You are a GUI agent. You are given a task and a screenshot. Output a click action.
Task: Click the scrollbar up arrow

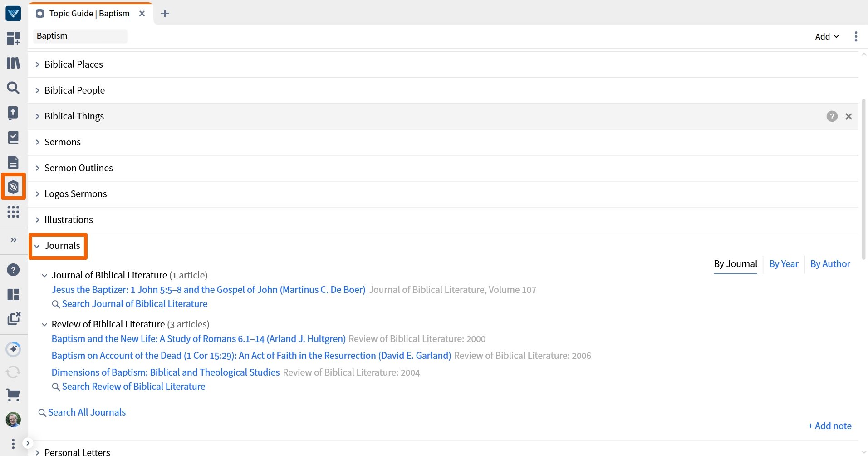point(864,54)
